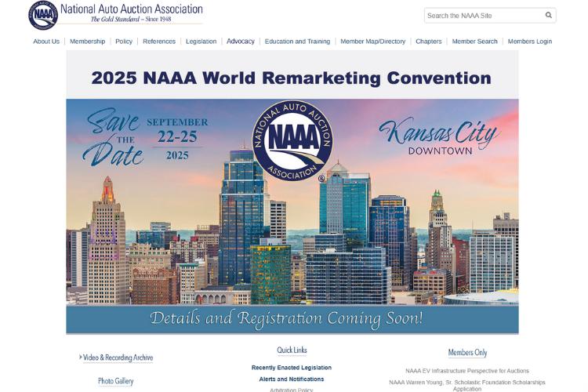Click the arrow before Video & Recording Archive
This screenshot has height=392, width=588.
(80, 358)
